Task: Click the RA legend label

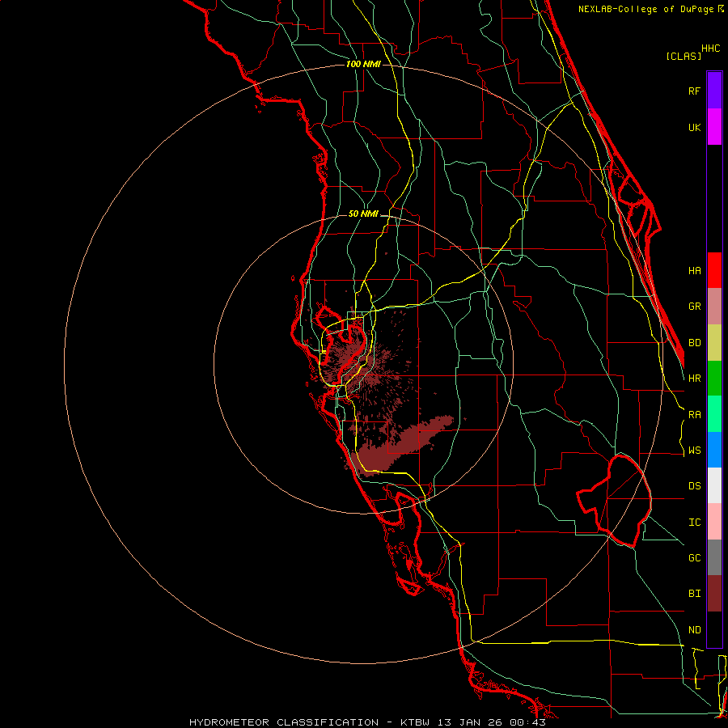Action: coord(694,415)
